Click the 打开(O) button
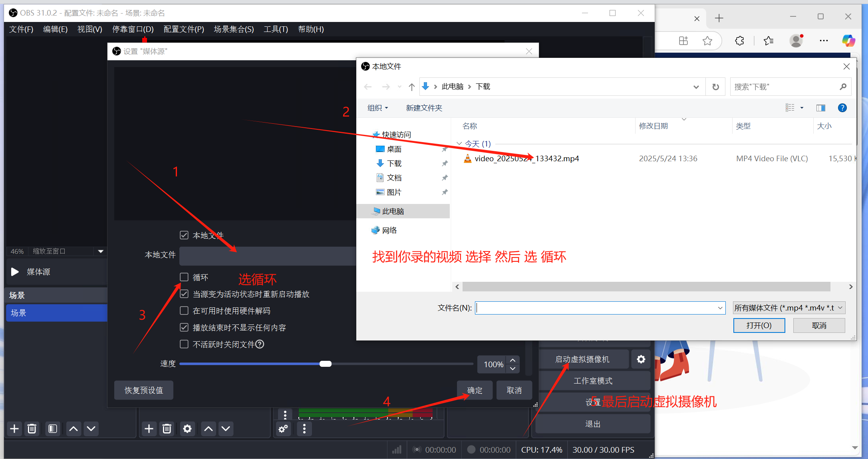The width and height of the screenshot is (868, 459). pos(759,325)
